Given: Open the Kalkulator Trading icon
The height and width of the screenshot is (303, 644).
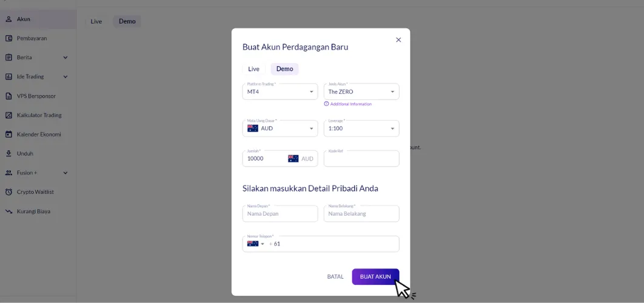Looking at the screenshot, I should pos(8,115).
